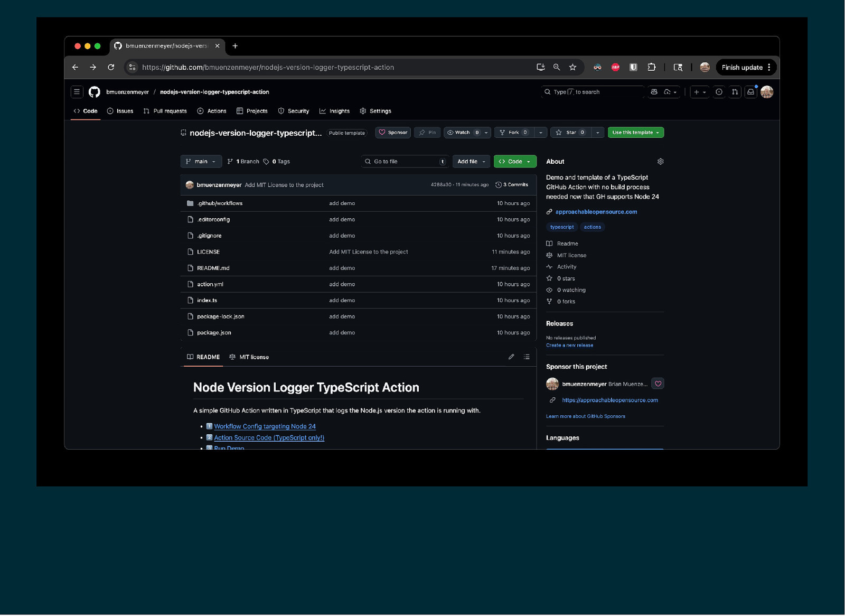
Task: Switch to the Actions tab
Action: [212, 111]
